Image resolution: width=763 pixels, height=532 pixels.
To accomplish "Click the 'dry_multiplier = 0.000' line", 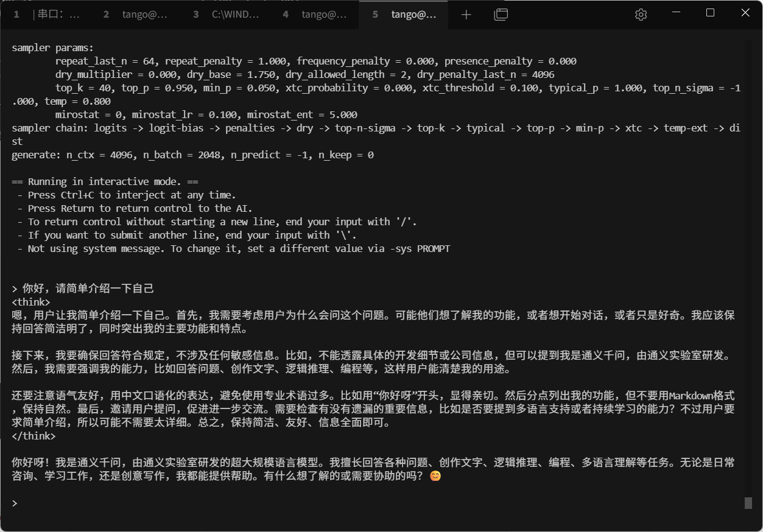I will tap(305, 74).
